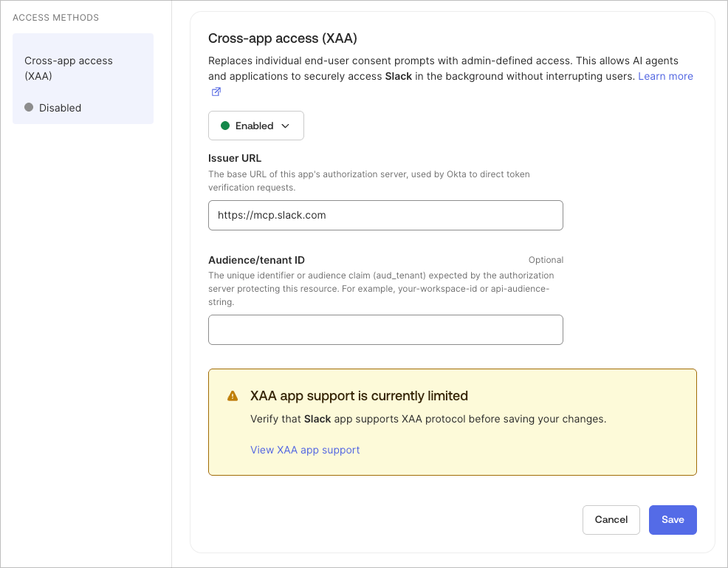This screenshot has width=728, height=568.
Task: Click the green Enabled status dot
Action: [225, 126]
